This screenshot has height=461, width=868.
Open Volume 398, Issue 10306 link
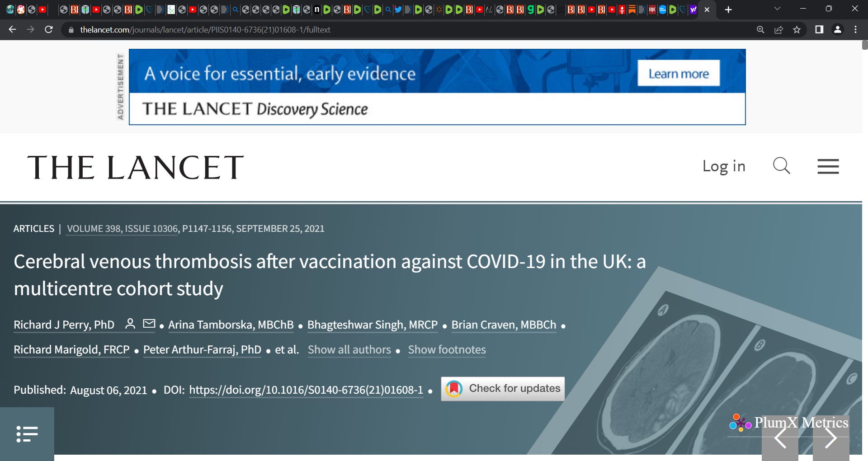click(x=122, y=229)
